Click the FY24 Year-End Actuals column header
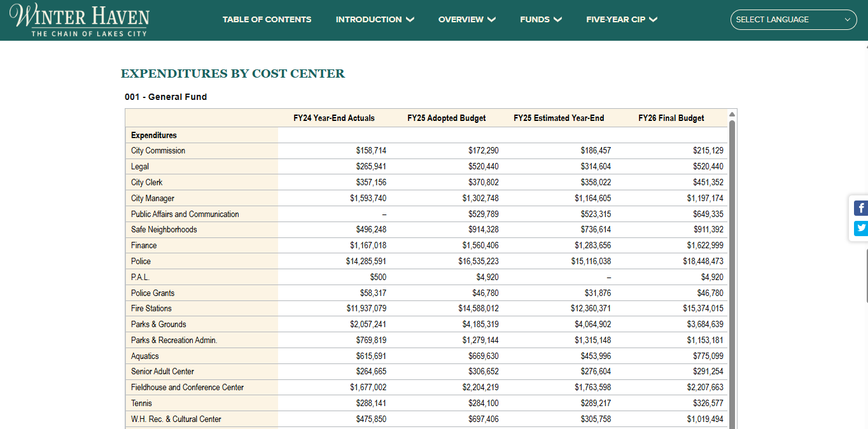Image resolution: width=868 pixels, height=429 pixels. pyautogui.click(x=333, y=118)
